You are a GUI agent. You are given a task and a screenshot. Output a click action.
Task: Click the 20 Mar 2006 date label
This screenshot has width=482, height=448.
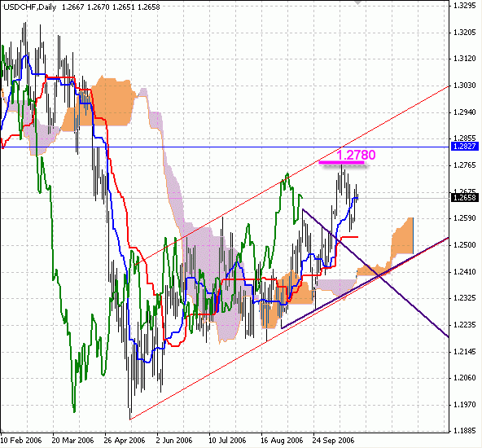click(72, 441)
